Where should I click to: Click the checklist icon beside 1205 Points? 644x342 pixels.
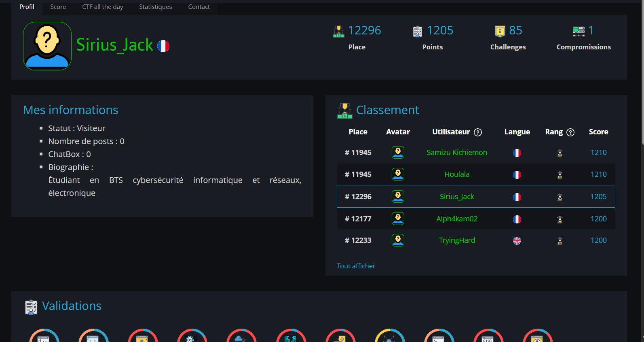(x=418, y=31)
